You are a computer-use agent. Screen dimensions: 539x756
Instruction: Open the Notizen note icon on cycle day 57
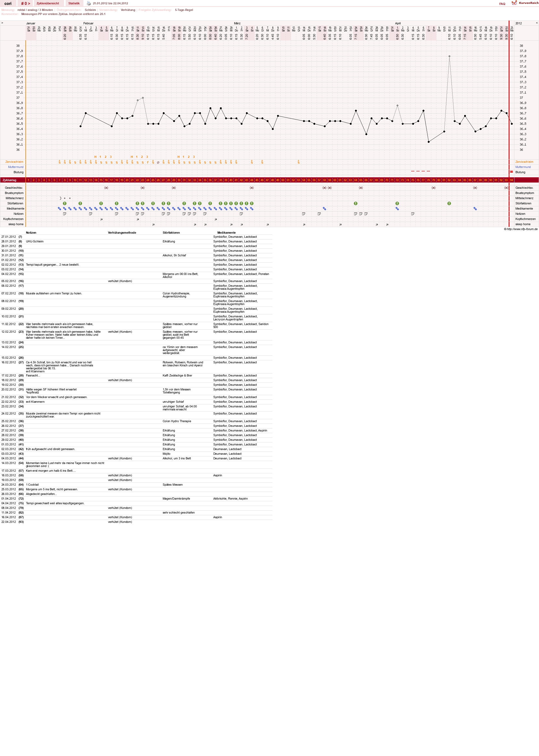click(x=319, y=214)
